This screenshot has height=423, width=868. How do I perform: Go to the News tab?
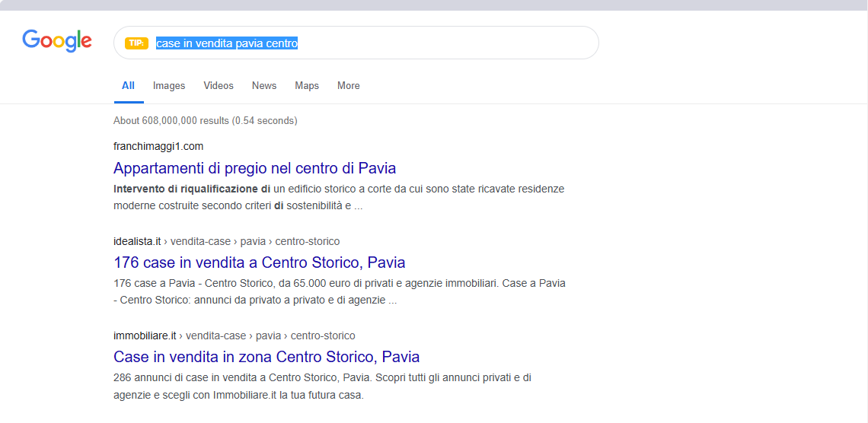[264, 86]
